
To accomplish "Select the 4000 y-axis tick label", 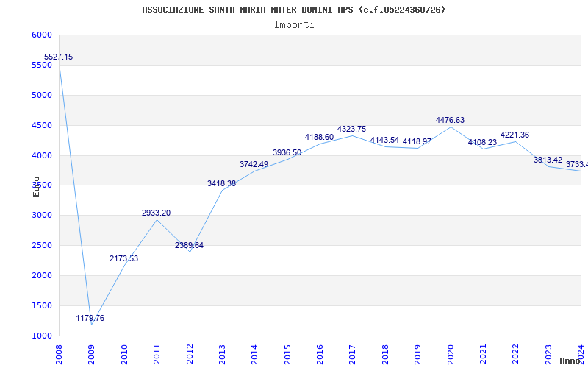I will (42, 155).
